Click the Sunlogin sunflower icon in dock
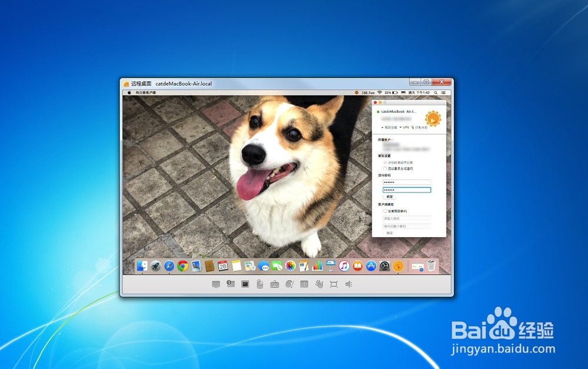The image size is (588, 369). tap(398, 266)
